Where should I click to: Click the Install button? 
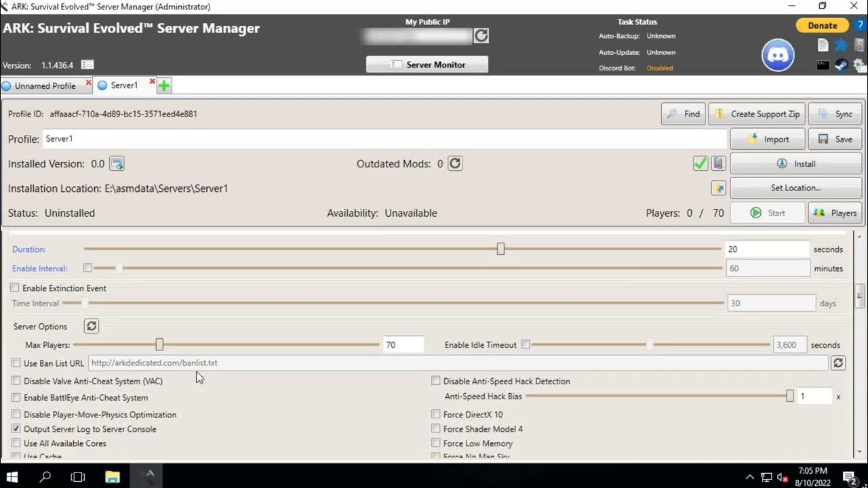(795, 163)
